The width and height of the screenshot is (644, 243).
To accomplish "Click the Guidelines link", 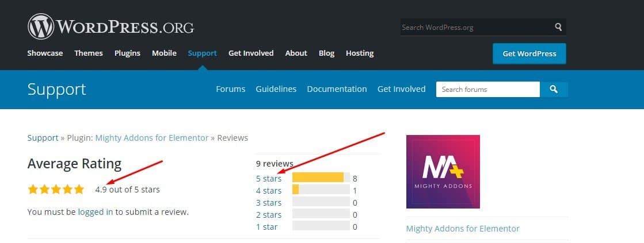I will click(x=276, y=89).
